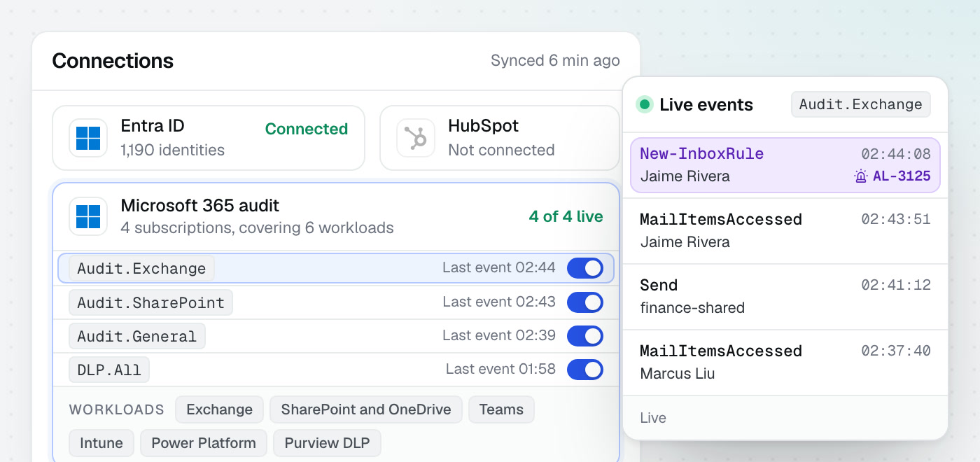Click the 'Live' footer status text
This screenshot has height=462, width=980.
pos(653,418)
